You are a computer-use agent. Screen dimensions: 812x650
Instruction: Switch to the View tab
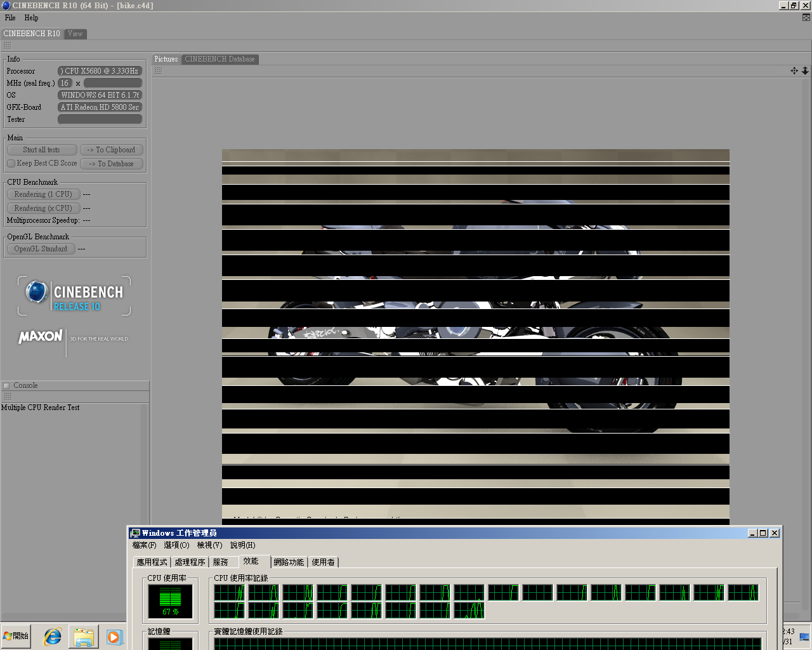75,34
